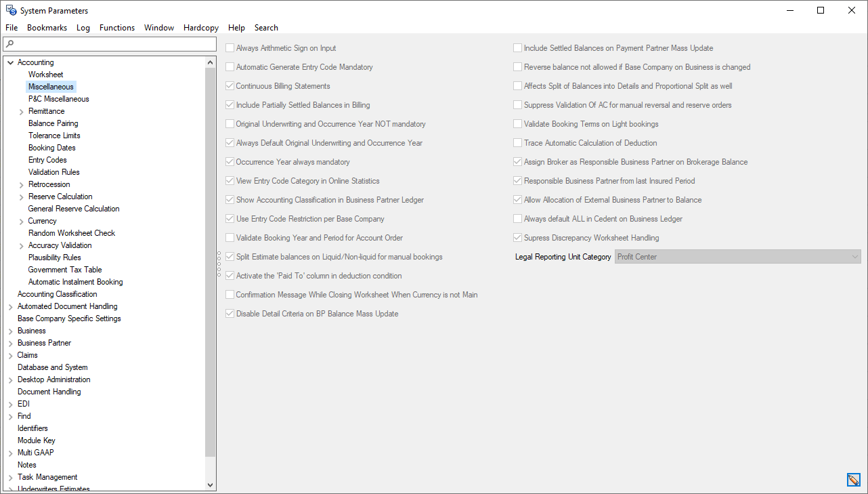Open the Functions menu
This screenshot has width=868, height=494.
coord(116,28)
